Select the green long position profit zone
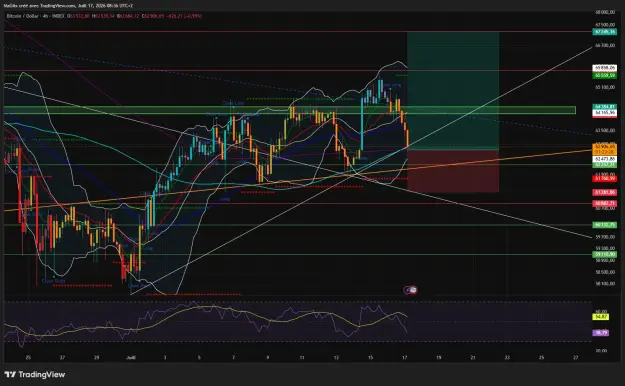Viewport: 625px width, 386px height. click(453, 90)
